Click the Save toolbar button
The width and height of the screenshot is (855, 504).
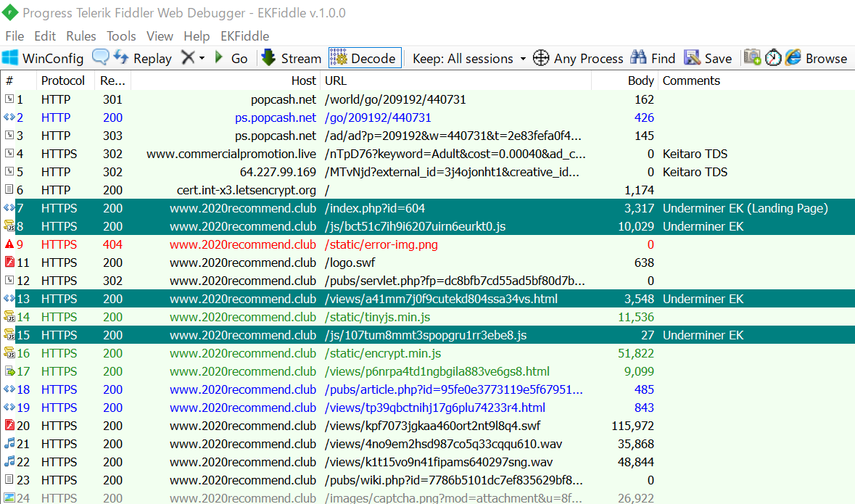point(708,58)
